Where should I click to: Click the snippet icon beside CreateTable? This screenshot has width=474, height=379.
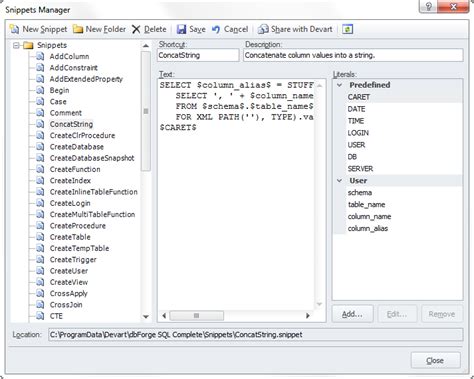tap(40, 237)
